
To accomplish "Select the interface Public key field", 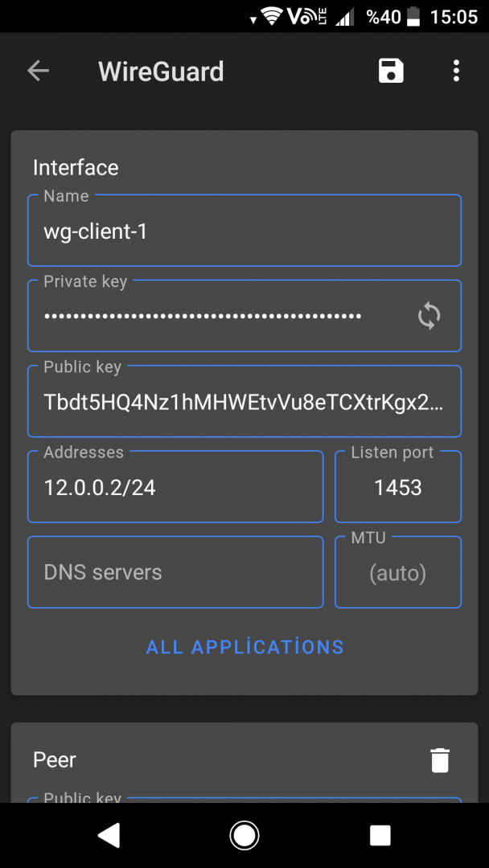I will pos(244,401).
